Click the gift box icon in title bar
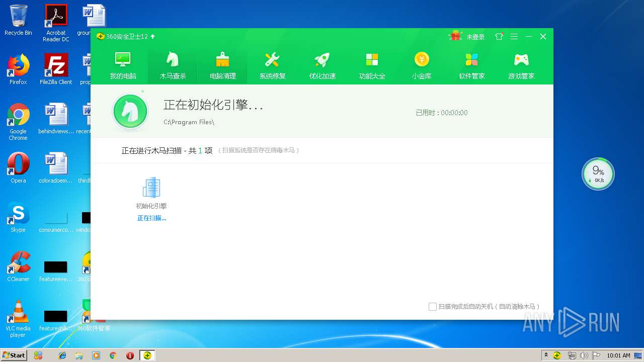644x362 pixels. [455, 36]
